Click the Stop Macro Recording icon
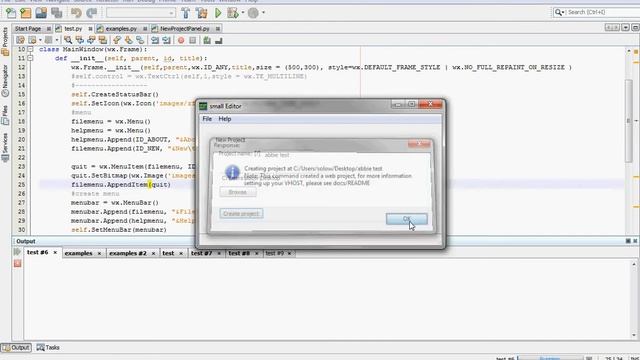The height and width of the screenshot is (360, 640). point(193,40)
